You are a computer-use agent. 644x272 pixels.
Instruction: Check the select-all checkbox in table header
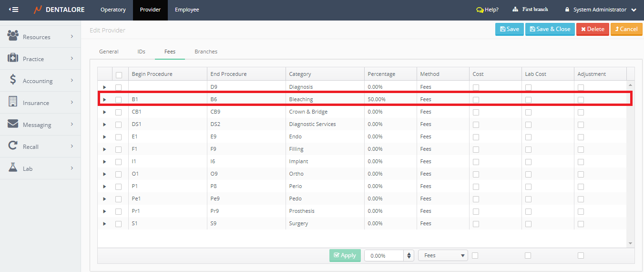tap(119, 74)
